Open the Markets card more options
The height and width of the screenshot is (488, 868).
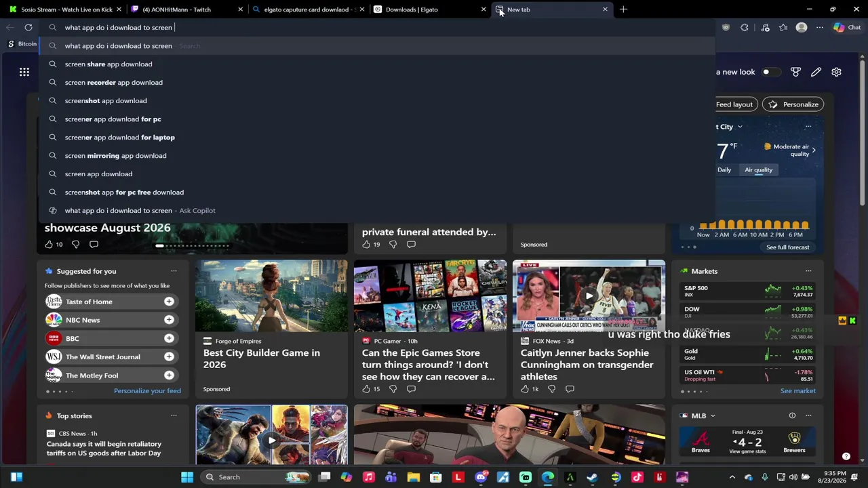(808, 271)
